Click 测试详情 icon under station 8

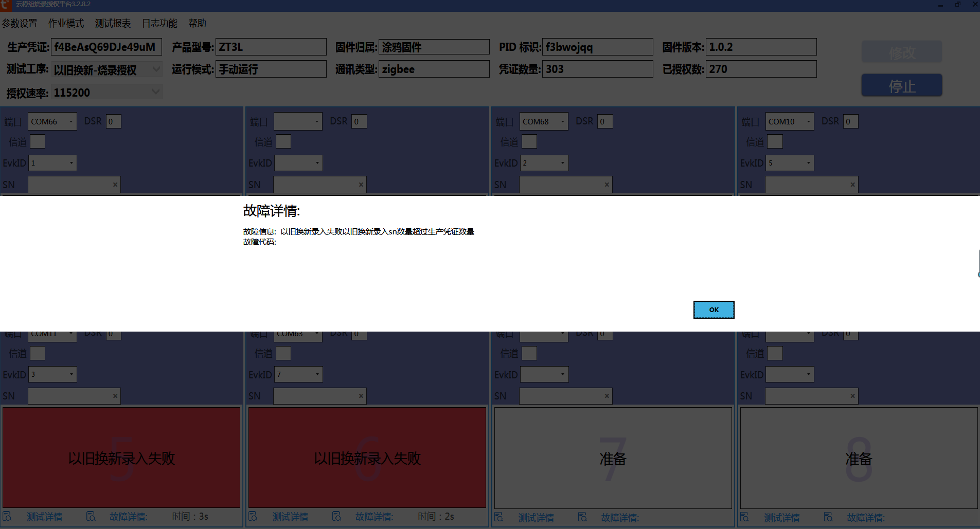pyautogui.click(x=745, y=517)
